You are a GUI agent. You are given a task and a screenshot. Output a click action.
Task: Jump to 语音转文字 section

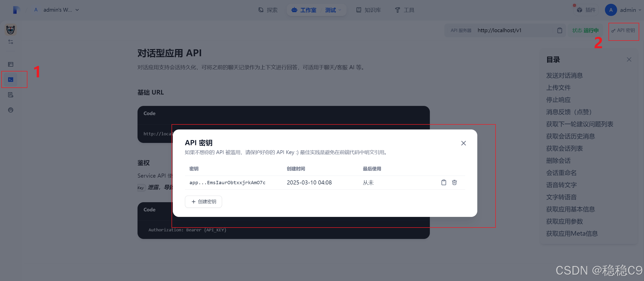(x=561, y=185)
